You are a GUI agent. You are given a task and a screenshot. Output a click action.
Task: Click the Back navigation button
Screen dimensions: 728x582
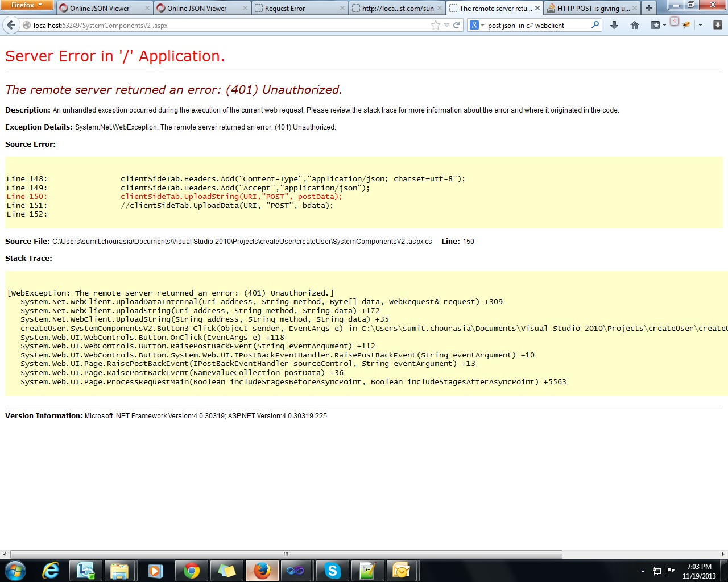pyautogui.click(x=11, y=25)
